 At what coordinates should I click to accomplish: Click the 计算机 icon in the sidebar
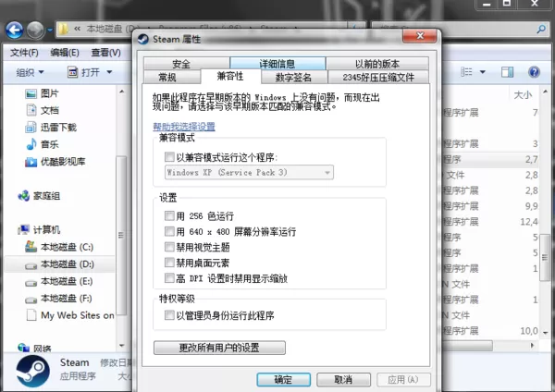tap(24, 229)
